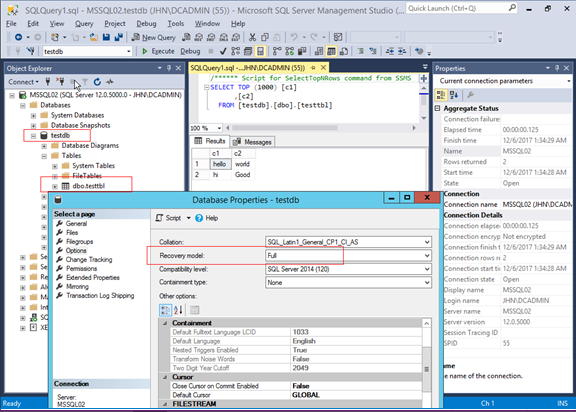Collapse the testdb database node
This screenshot has width=576, height=412.
[33, 136]
